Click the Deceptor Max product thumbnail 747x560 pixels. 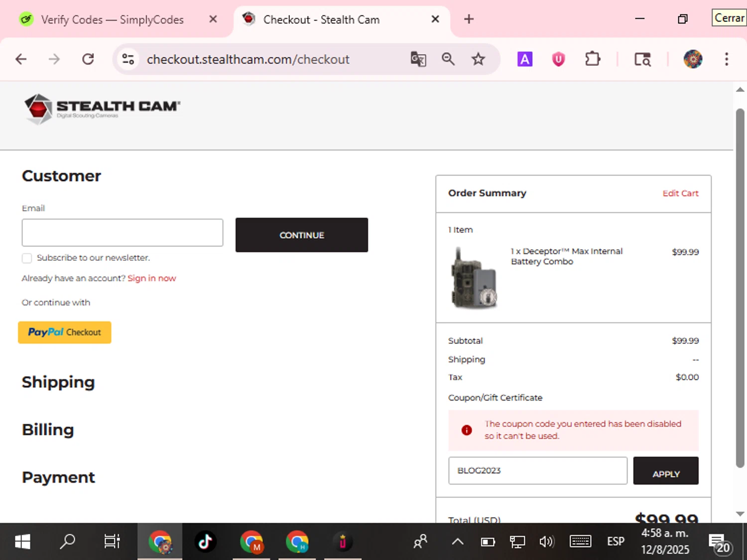tap(474, 278)
